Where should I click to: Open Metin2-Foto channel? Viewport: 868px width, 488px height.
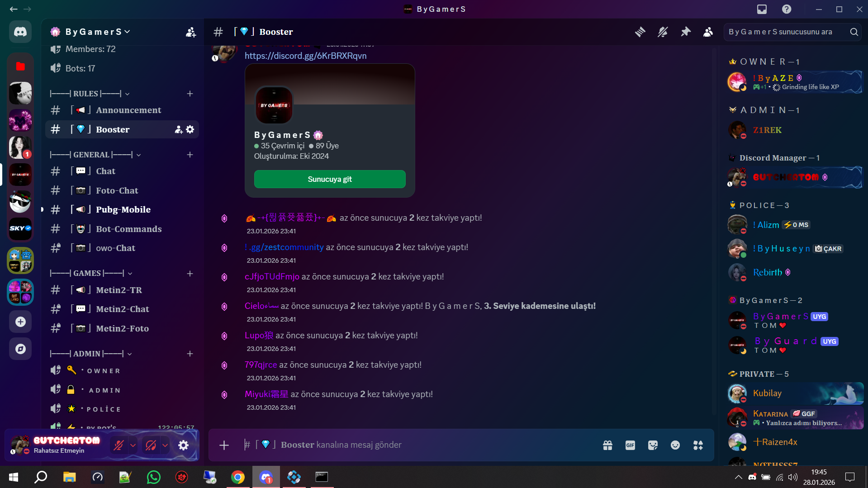coord(122,328)
